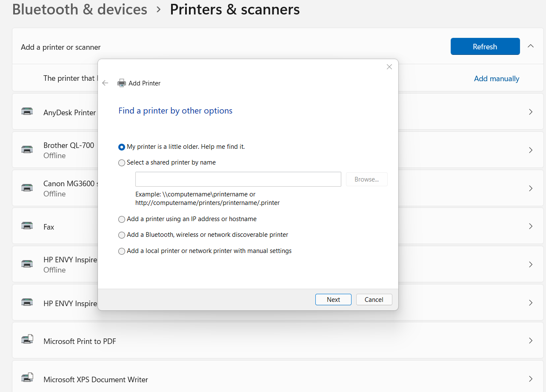Open Microsoft XPS Document Writer chevron
Screen dimensions: 546x392
[531, 378]
